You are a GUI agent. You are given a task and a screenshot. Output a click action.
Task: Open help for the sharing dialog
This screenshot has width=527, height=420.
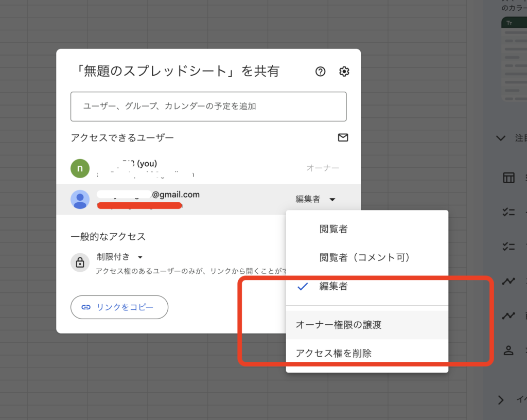coord(320,72)
